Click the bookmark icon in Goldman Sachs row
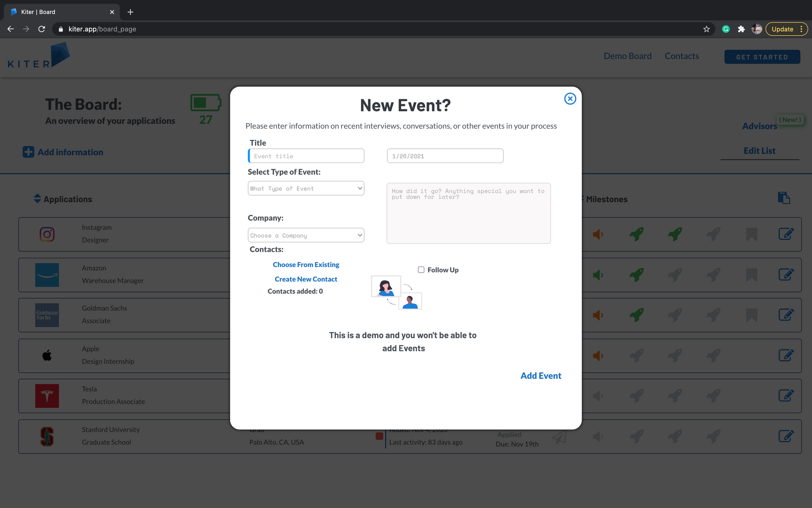 [x=752, y=315]
